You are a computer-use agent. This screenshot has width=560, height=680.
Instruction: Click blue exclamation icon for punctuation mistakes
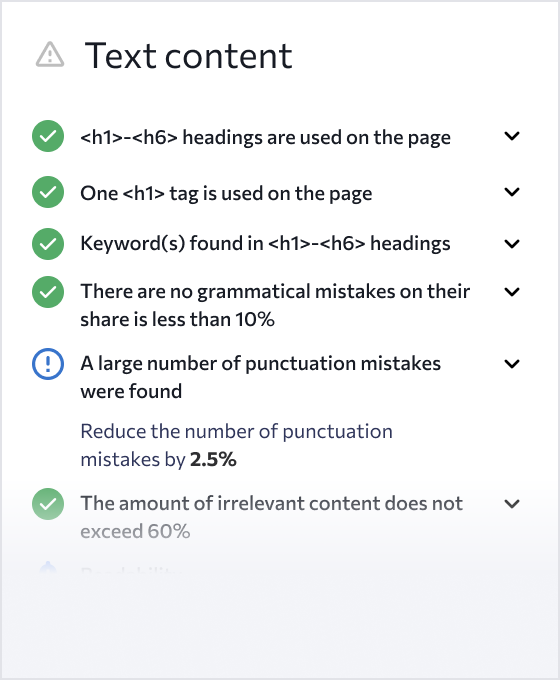[x=48, y=364]
